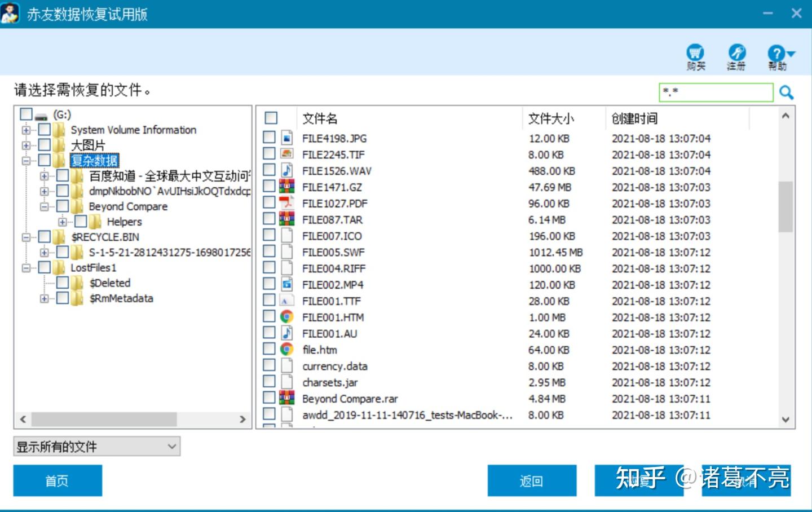Focus the *.* search filter field
The width and height of the screenshot is (812, 512).
[716, 92]
